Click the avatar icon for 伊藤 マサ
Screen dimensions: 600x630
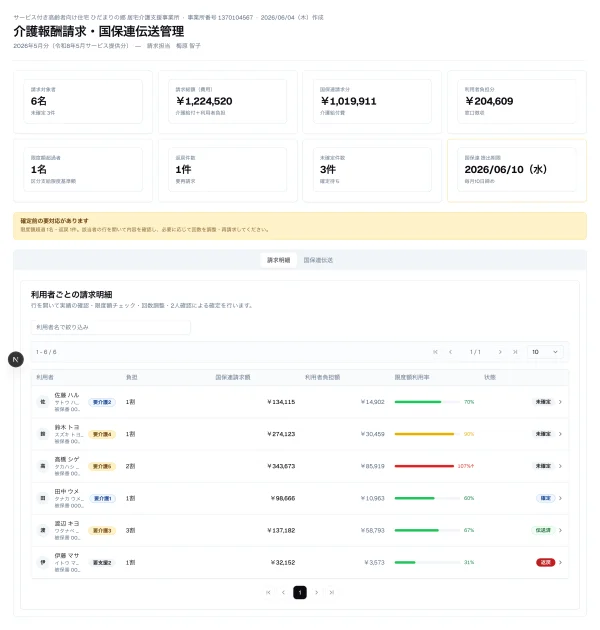click(x=43, y=562)
